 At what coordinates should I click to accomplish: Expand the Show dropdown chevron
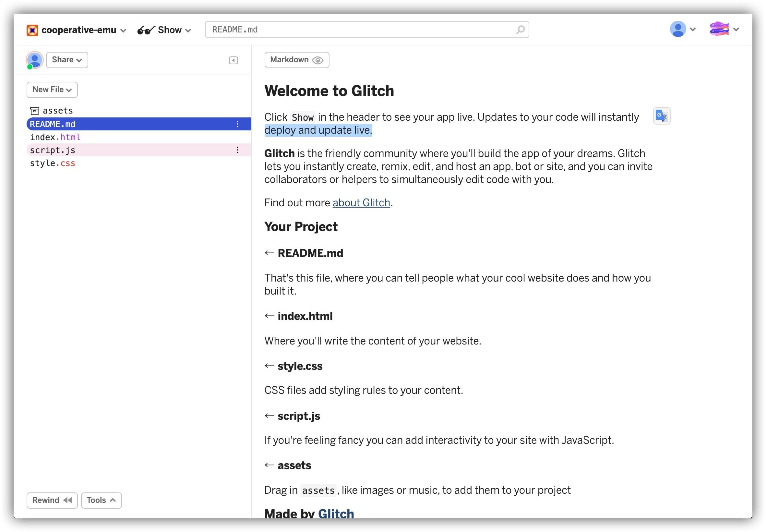[188, 31]
